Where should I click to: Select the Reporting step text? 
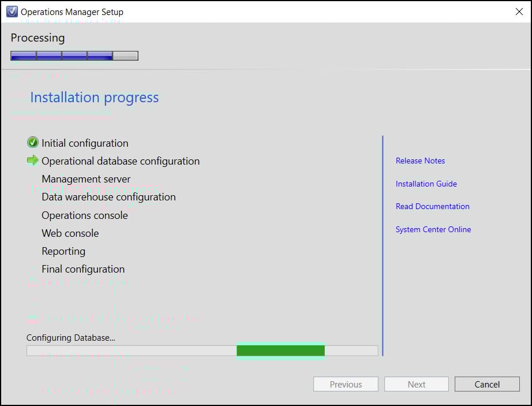[x=63, y=251]
